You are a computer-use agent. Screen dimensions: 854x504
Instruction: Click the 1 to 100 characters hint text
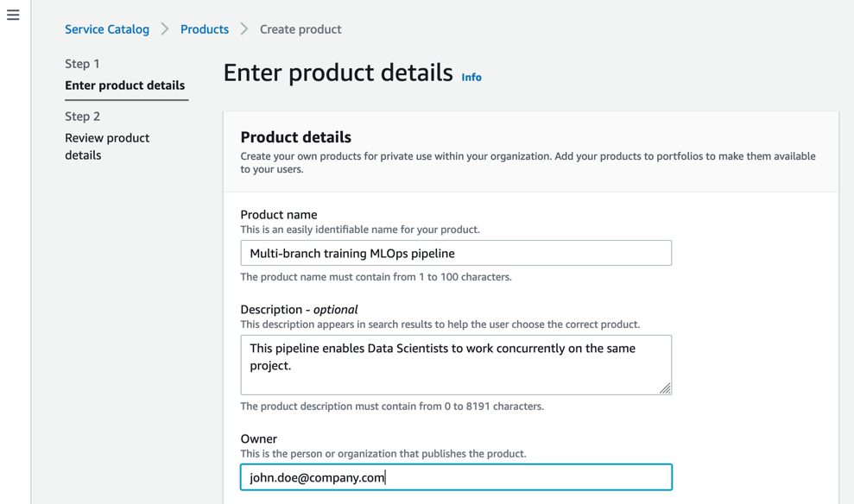376,277
